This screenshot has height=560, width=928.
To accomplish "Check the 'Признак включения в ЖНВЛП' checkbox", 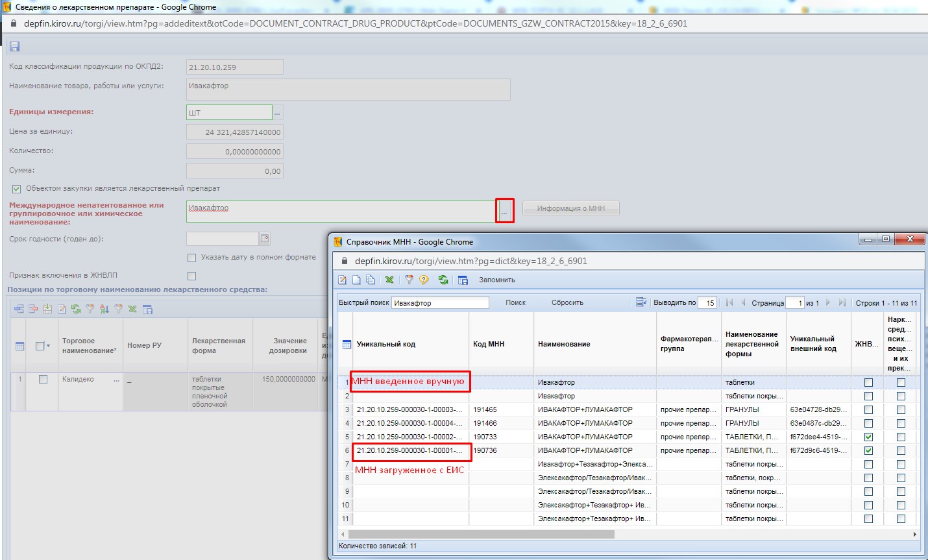I will [x=191, y=276].
